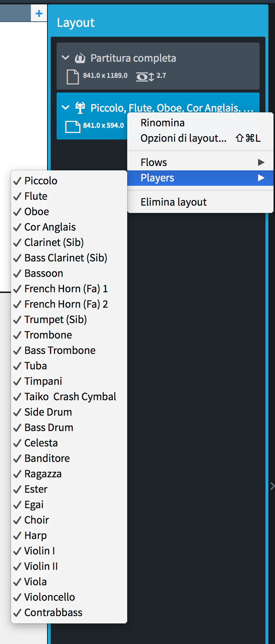Remove French Horn (Fa) 2 from layout

(x=66, y=304)
